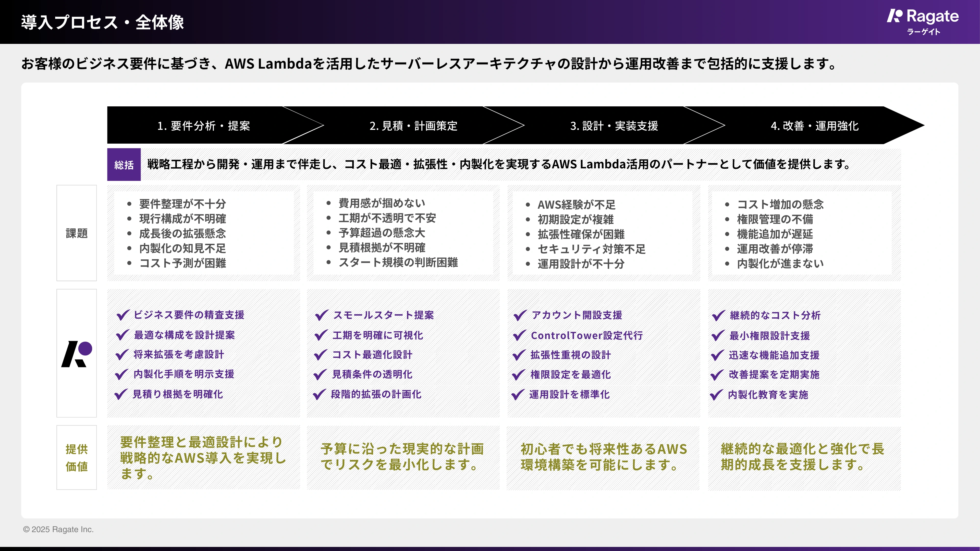Image resolution: width=980 pixels, height=551 pixels.
Task: Click value statement 初心者でも将来性あるAWS
Action: coord(604,457)
